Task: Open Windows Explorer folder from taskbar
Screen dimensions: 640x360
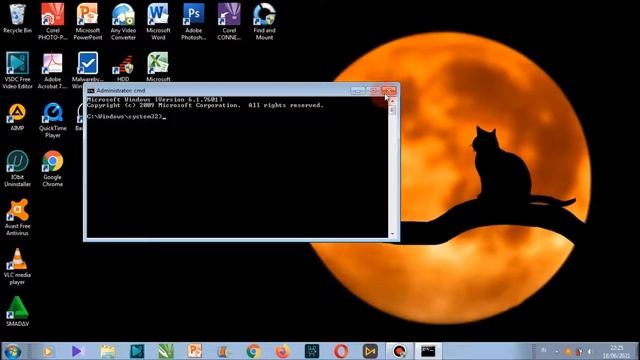Action: [x=107, y=351]
